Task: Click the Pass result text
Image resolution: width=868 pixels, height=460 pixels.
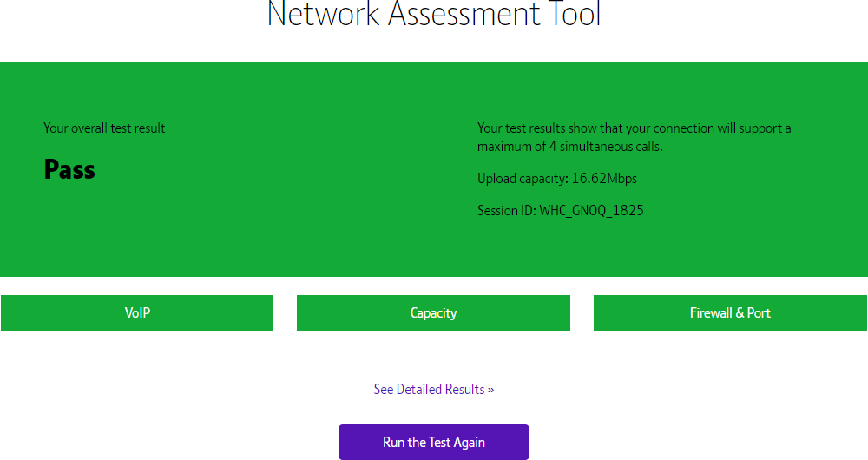Action: 69,169
